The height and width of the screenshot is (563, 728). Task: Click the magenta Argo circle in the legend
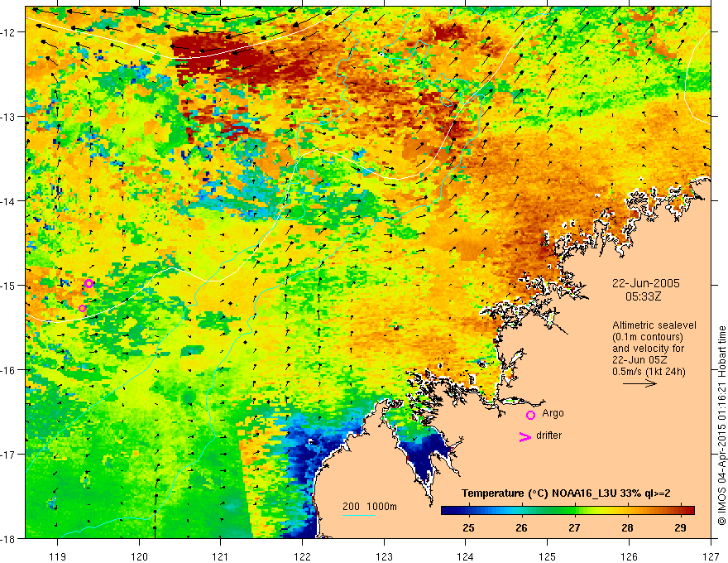(530, 415)
